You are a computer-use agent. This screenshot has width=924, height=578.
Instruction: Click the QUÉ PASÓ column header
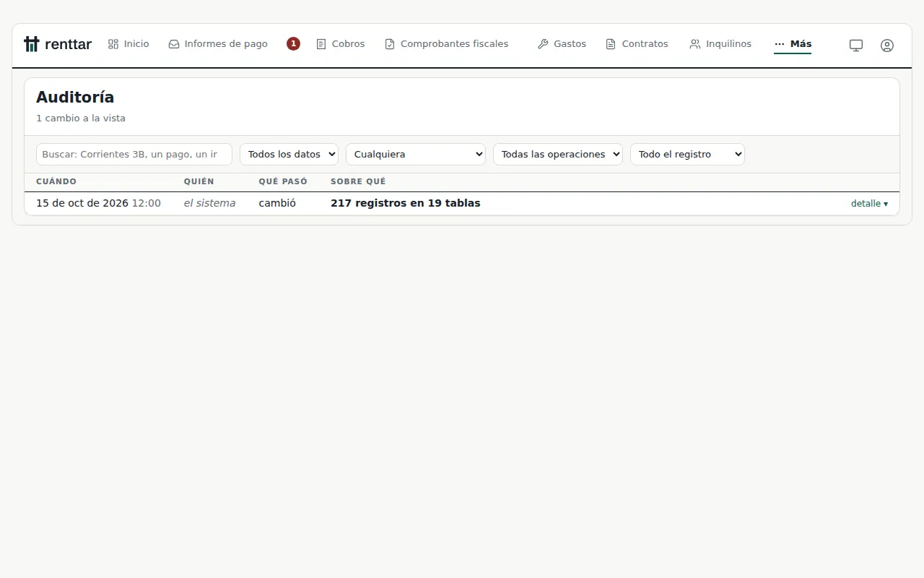point(283,181)
